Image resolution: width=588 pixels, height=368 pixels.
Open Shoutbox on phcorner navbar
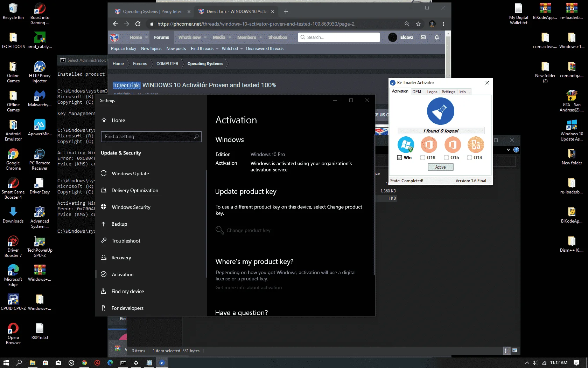click(278, 38)
